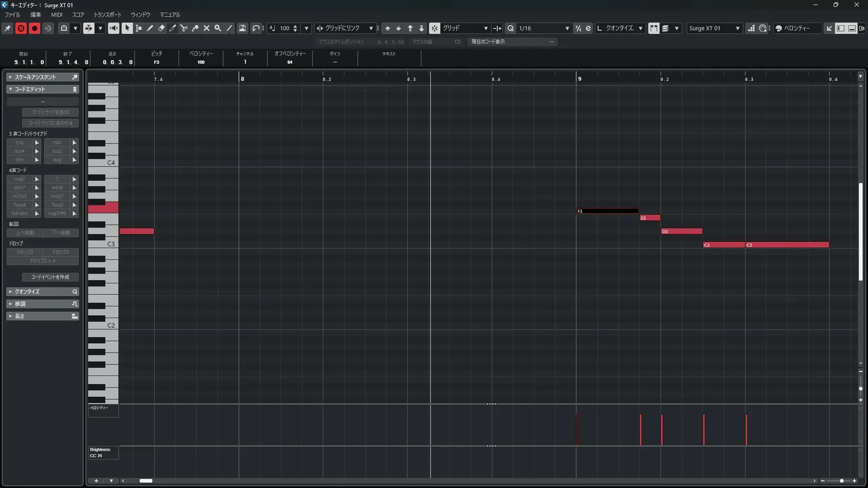The height and width of the screenshot is (488, 868).
Task: Open the MIDI menu
Action: click(x=57, y=14)
